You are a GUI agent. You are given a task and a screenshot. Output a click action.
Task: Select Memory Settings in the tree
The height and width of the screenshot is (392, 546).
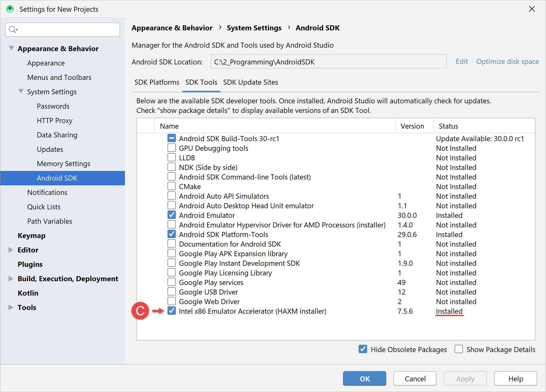tap(63, 164)
